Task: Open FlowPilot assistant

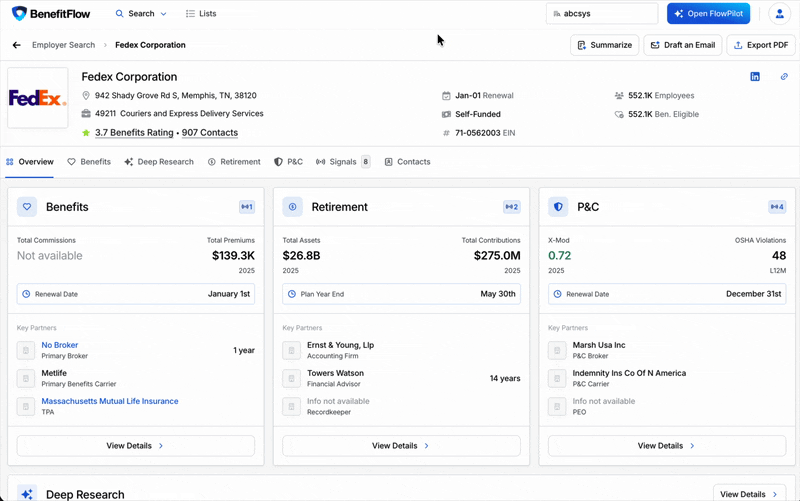Action: pos(708,14)
